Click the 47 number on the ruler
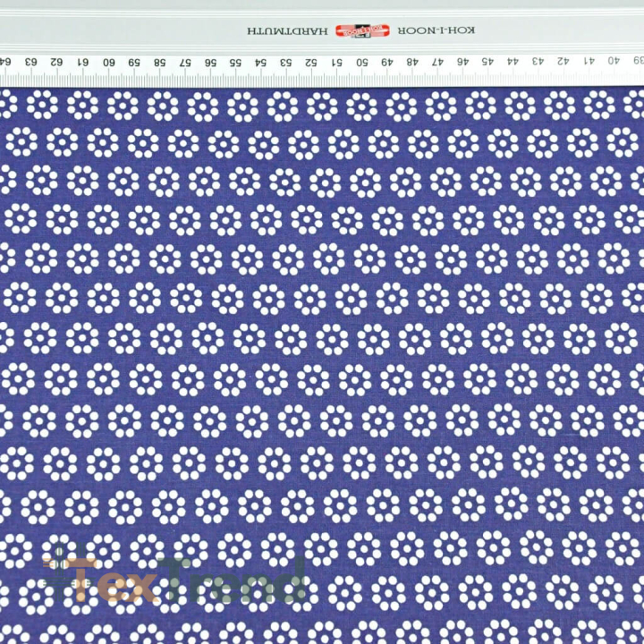 437,62
